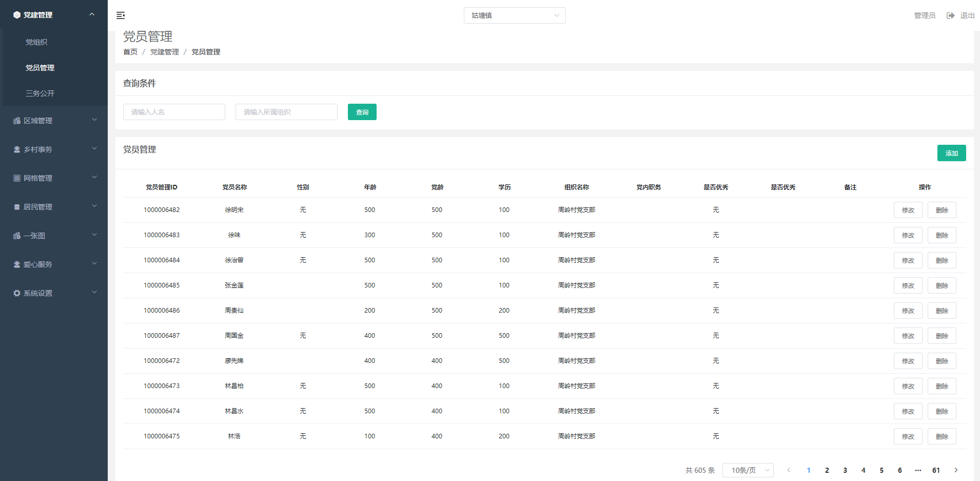
Task: Collapse the 党建管理 sidebar section
Action: pos(92,15)
